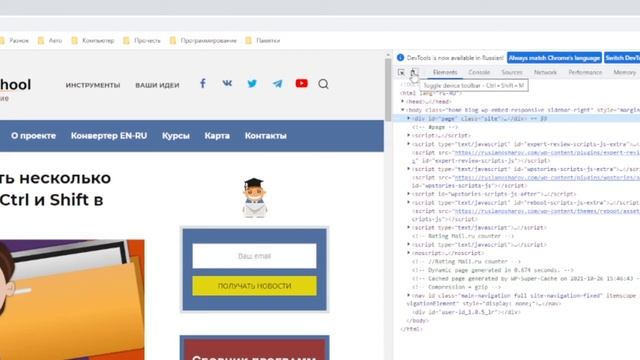Click the Ваш email input field
640x360 pixels.
[x=254, y=256]
